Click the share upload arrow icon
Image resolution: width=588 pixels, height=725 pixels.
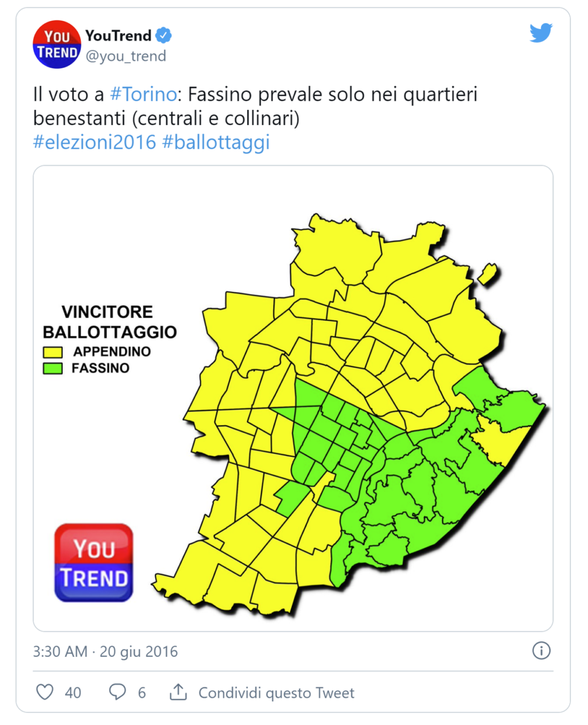pos(177,692)
